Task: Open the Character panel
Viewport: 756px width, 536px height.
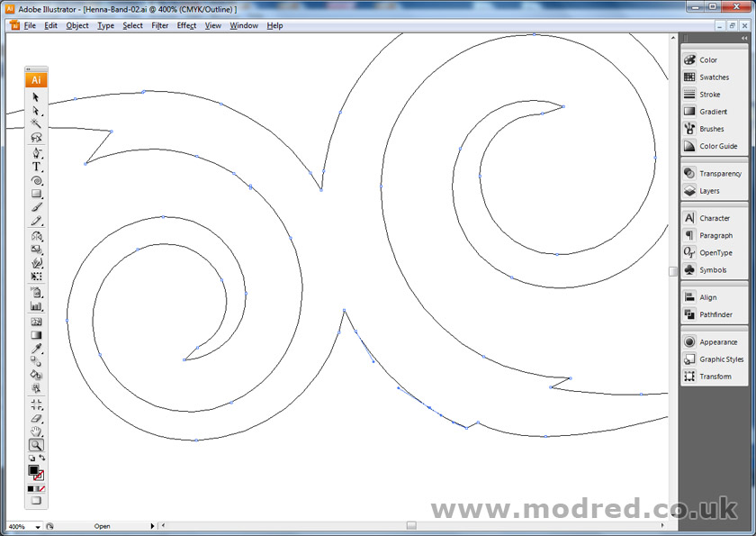Action: 715,217
